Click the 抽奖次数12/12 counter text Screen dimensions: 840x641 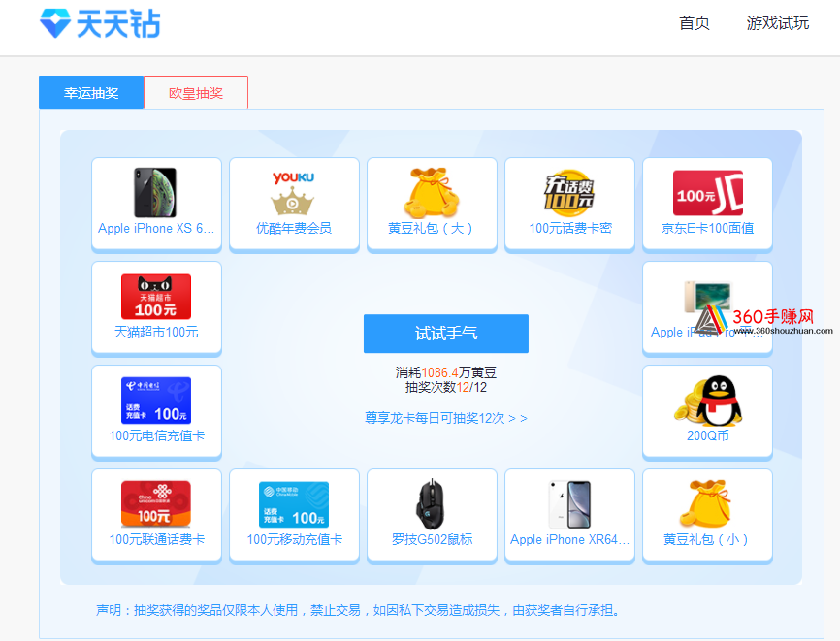pyautogui.click(x=446, y=387)
